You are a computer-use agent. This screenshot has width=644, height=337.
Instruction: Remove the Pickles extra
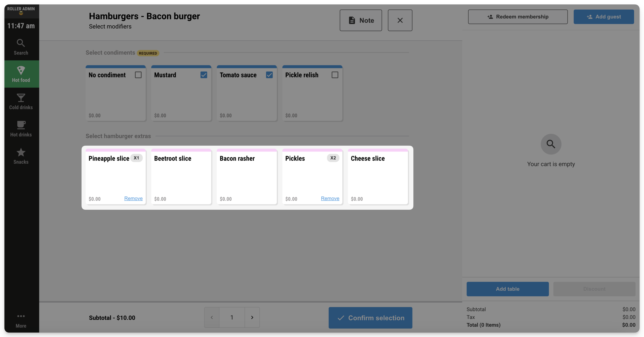330,198
